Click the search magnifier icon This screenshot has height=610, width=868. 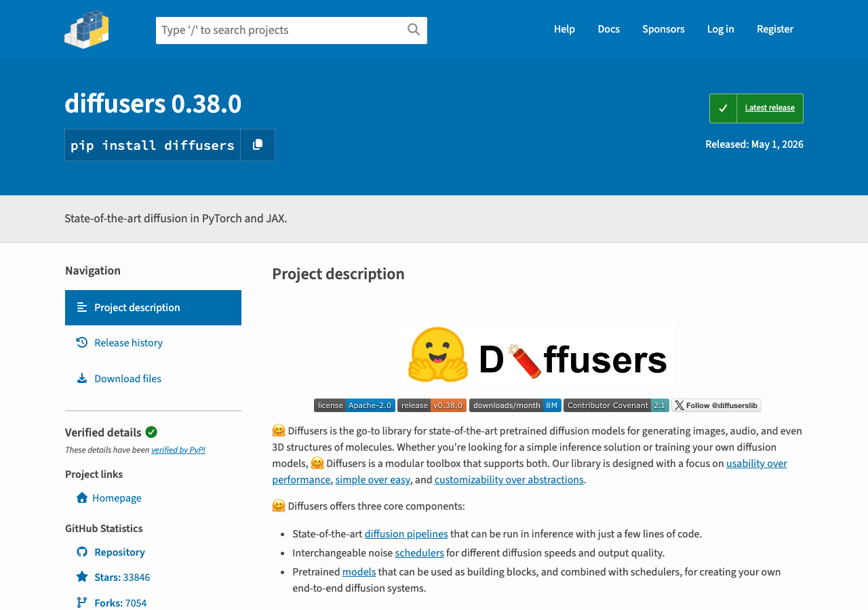click(414, 29)
